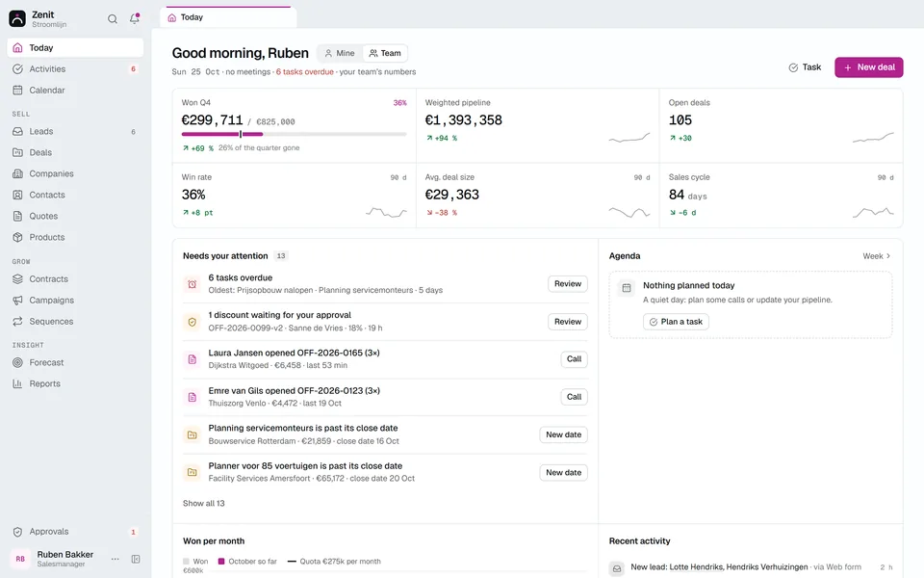Click Plan a task in Agenda
Viewport: 924px width, 578px height.
click(676, 322)
